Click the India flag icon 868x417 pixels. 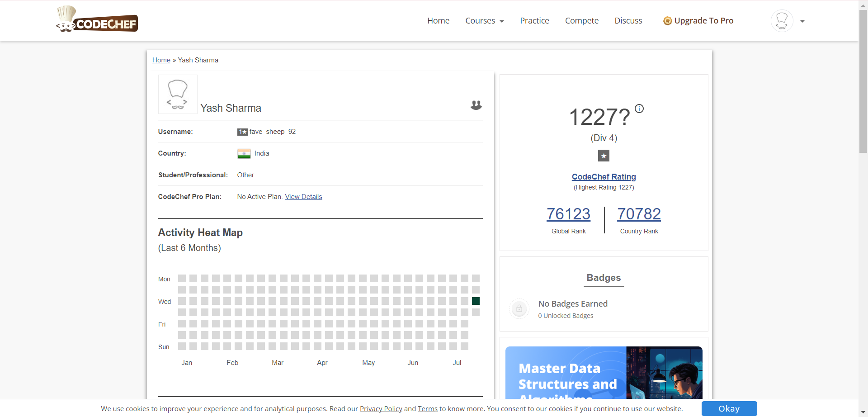(x=244, y=154)
